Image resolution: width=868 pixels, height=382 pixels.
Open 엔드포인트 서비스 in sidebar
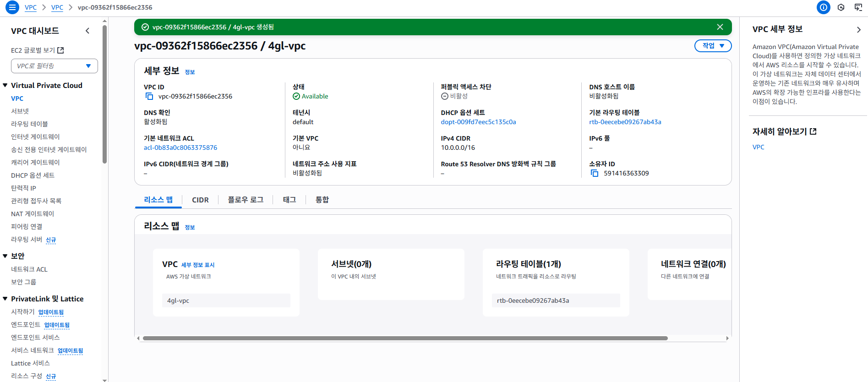tap(35, 338)
